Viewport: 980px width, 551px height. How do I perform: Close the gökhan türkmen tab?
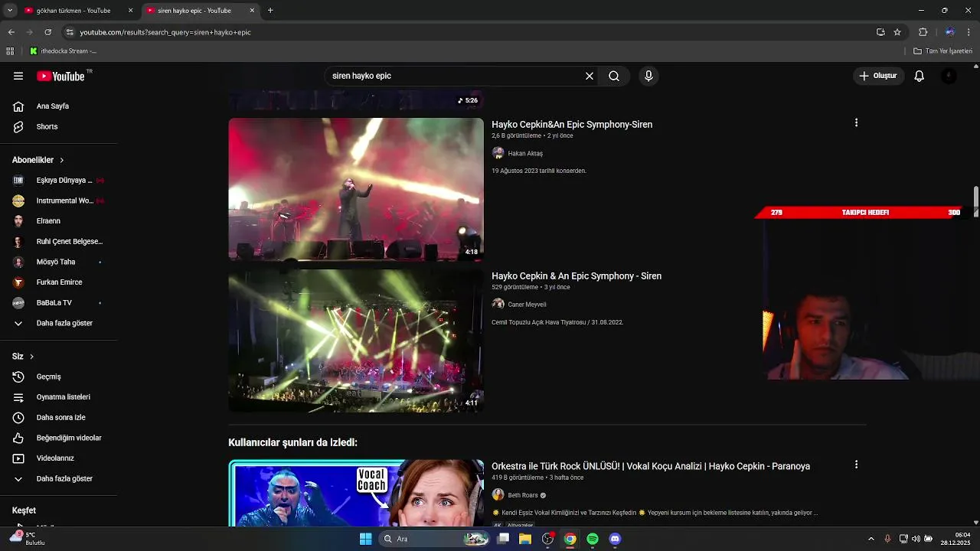[130, 11]
